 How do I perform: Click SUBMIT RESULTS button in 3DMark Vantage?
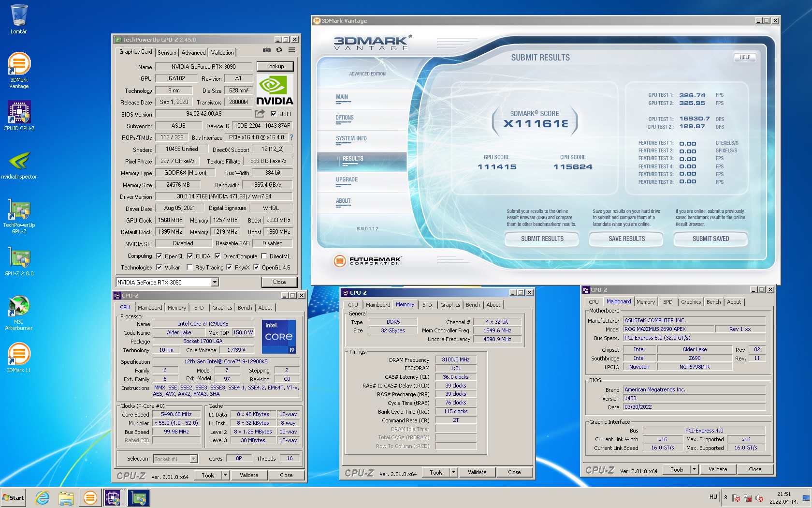point(542,239)
